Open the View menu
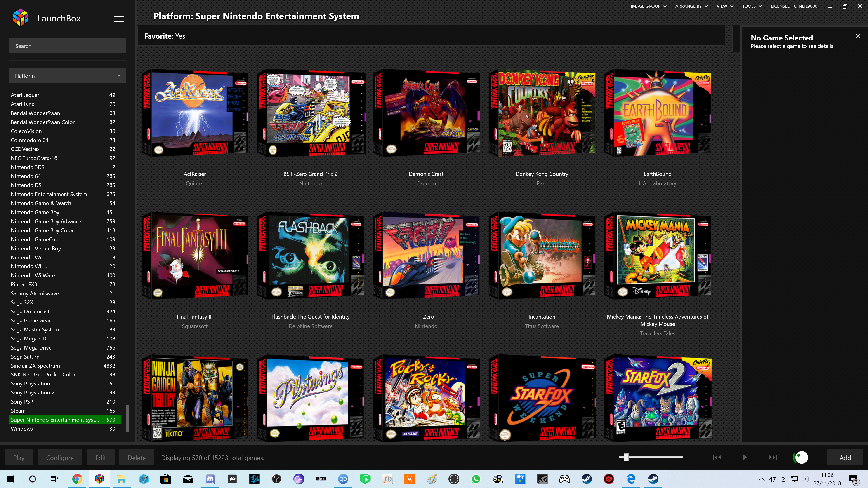Screen dimensions: 868x488 725,6
